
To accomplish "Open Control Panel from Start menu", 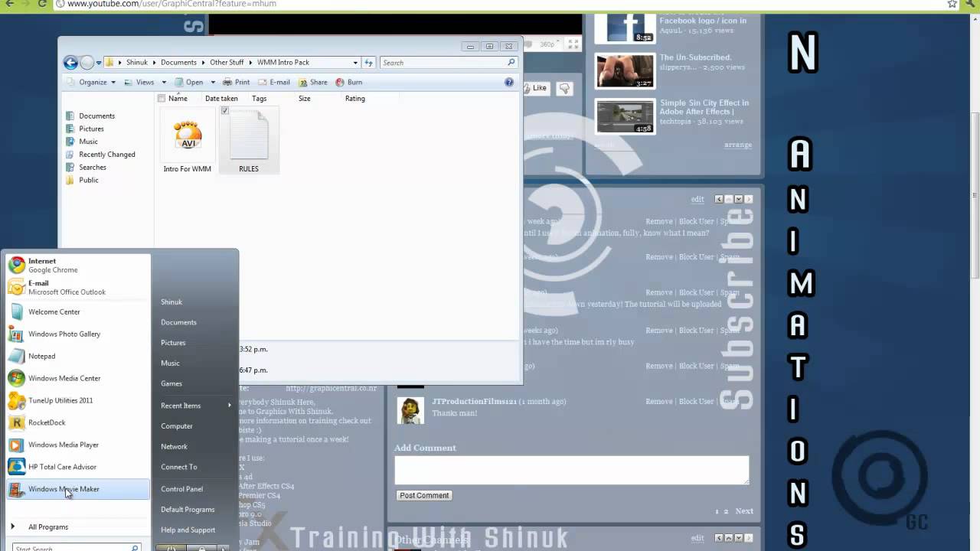I will (x=181, y=489).
